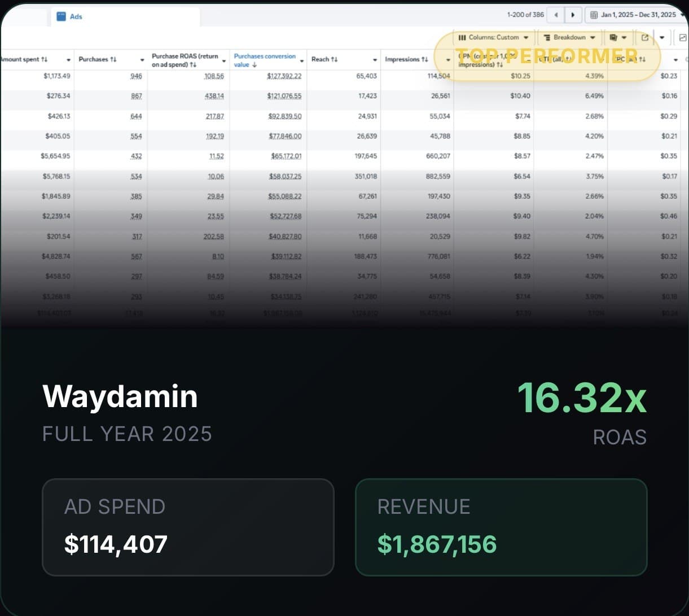Click purchases value 432
This screenshot has height=616, width=689.
[x=136, y=156]
